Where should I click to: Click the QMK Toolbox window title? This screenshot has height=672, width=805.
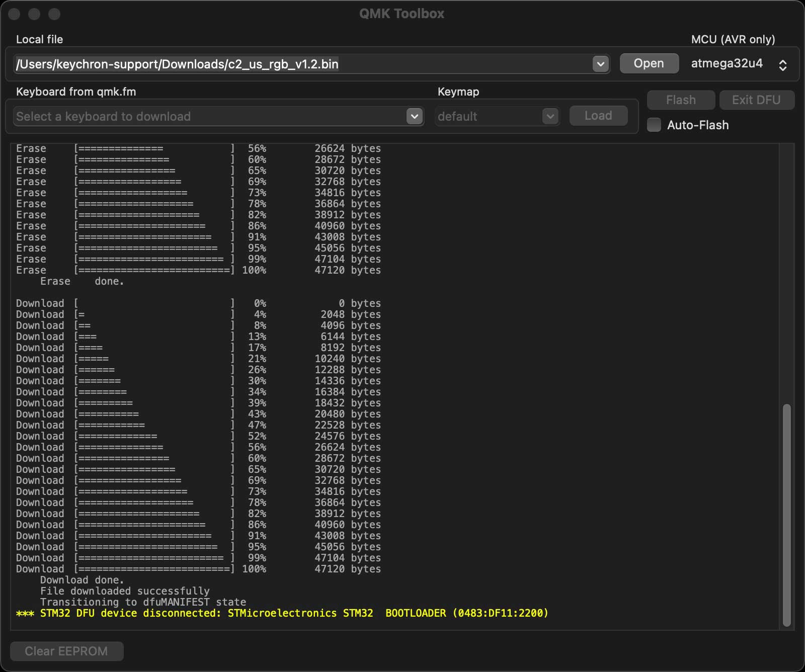[402, 14]
